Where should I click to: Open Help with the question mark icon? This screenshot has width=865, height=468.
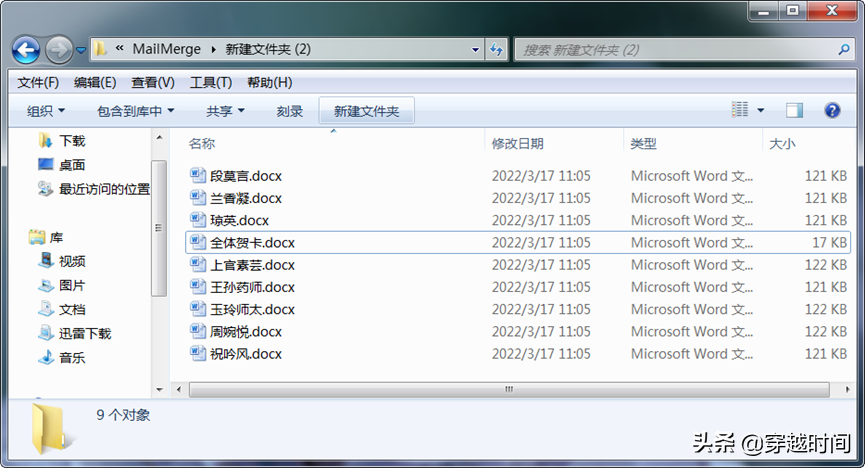[832, 110]
